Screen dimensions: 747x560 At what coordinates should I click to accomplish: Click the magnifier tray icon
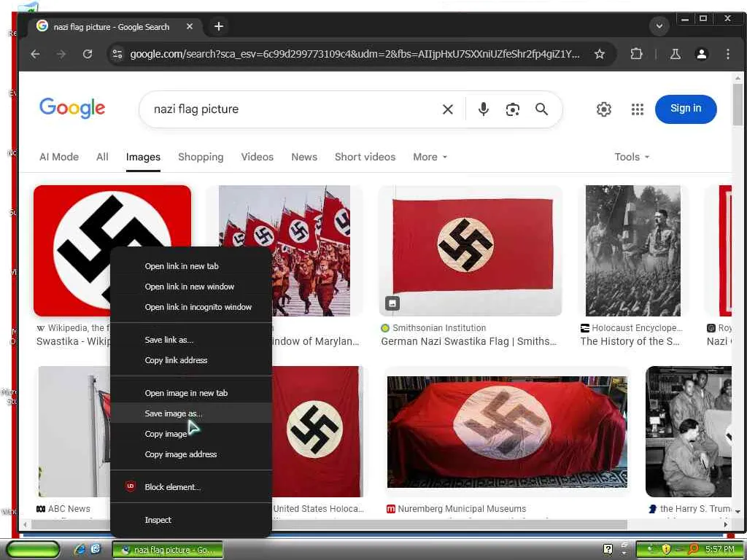[693, 549]
